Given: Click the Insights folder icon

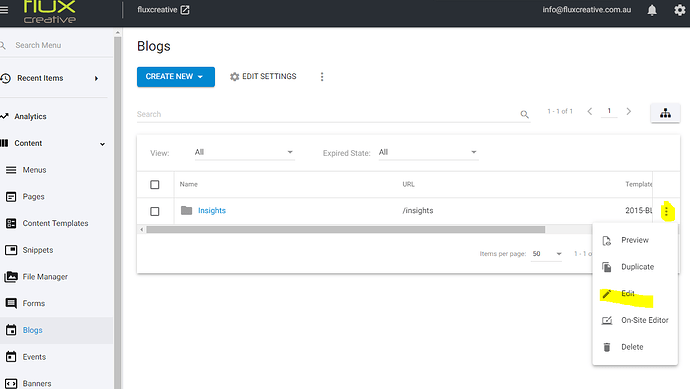Looking at the screenshot, I should point(187,210).
